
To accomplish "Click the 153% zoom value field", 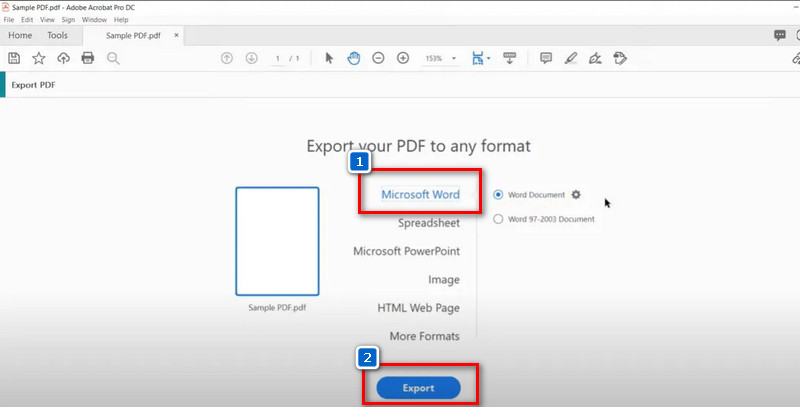I will pyautogui.click(x=434, y=59).
